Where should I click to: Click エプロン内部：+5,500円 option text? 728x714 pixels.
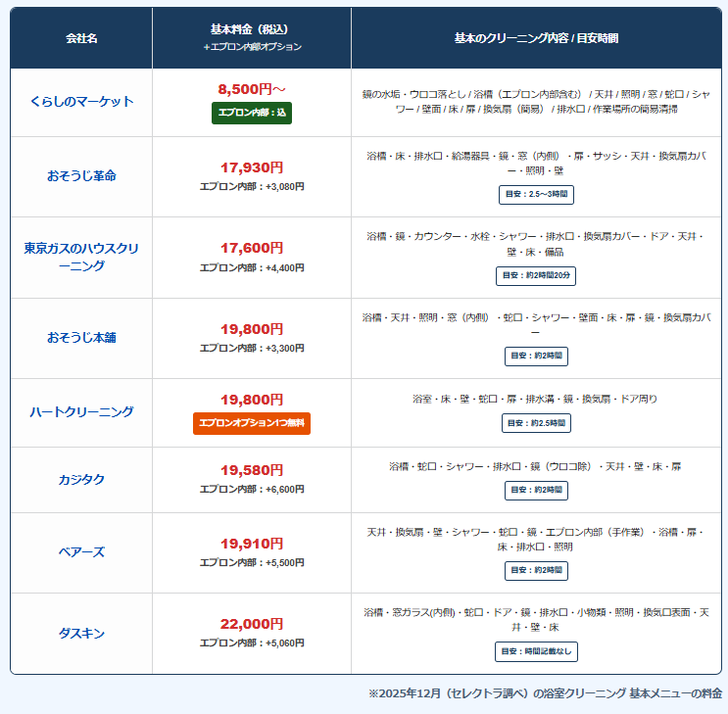click(x=252, y=562)
